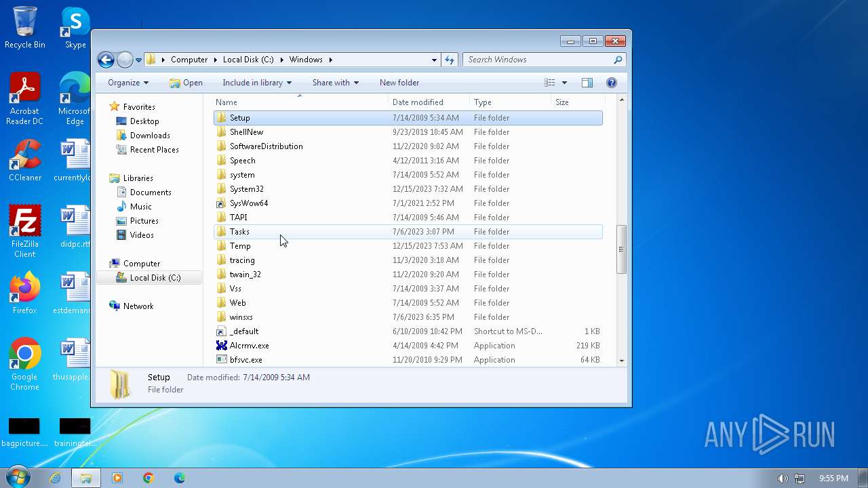Click the New folder button
This screenshot has height=488, width=868.
tap(399, 83)
